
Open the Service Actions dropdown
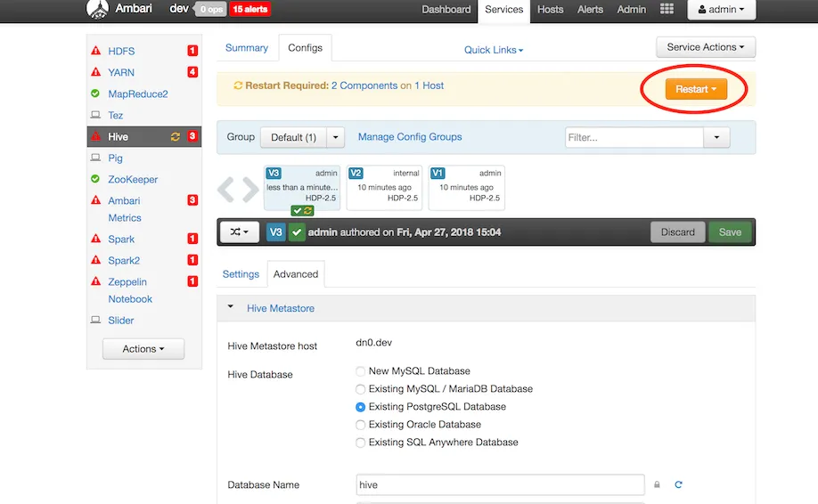pos(706,47)
